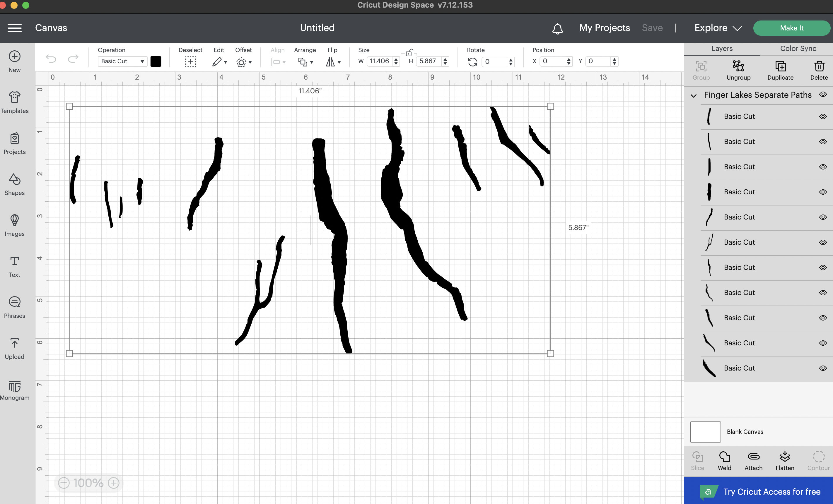
Task: Toggle the size aspect ratio lock
Action: click(x=409, y=52)
